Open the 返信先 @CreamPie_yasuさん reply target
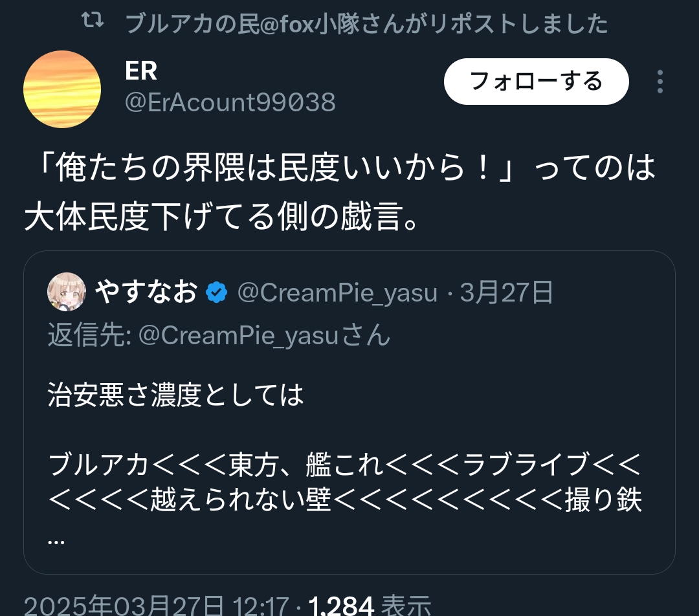 coord(219,335)
